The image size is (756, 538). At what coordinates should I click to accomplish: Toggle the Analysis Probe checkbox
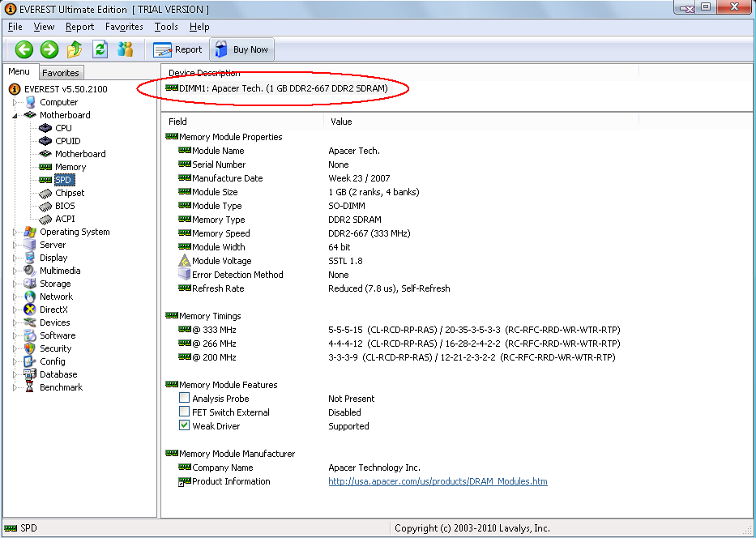click(x=184, y=398)
